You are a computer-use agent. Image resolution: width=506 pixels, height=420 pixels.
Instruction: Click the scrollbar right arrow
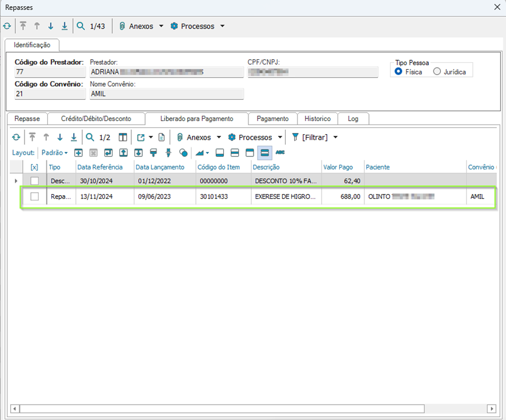[x=492, y=409]
